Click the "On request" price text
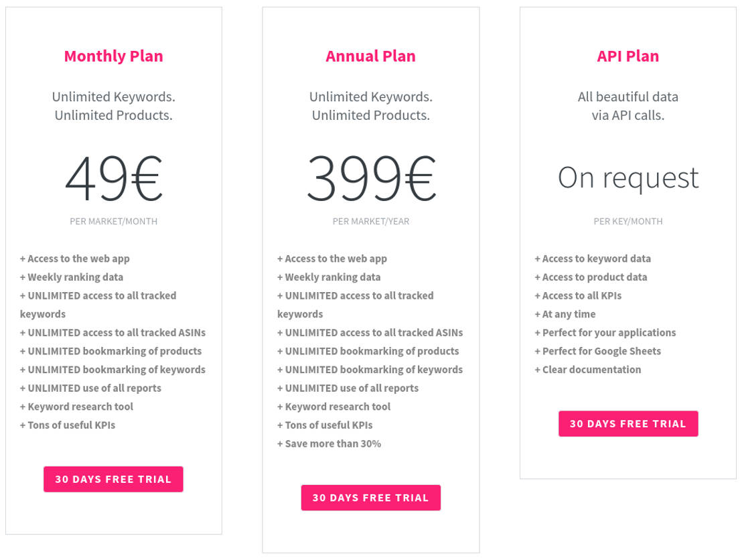742x560 pixels. point(627,178)
